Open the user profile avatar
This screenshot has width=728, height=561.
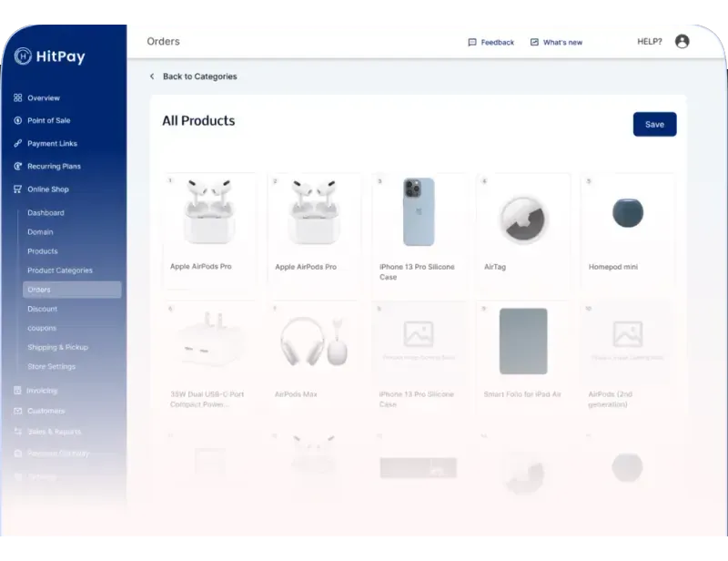pyautogui.click(x=682, y=41)
